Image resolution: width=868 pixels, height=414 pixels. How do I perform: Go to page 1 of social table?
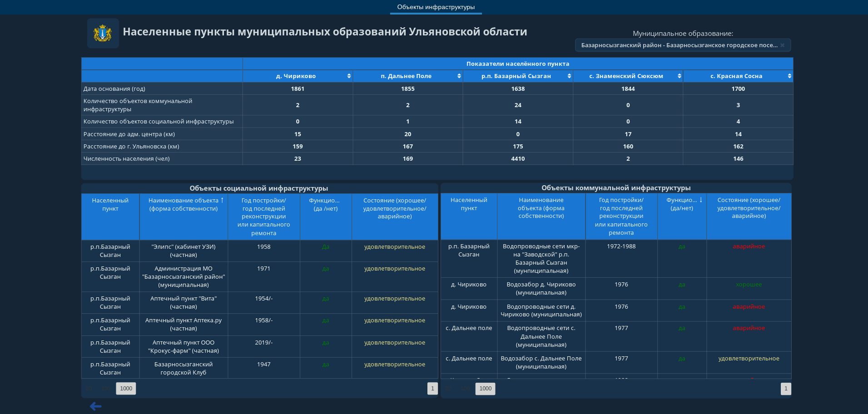432,389
